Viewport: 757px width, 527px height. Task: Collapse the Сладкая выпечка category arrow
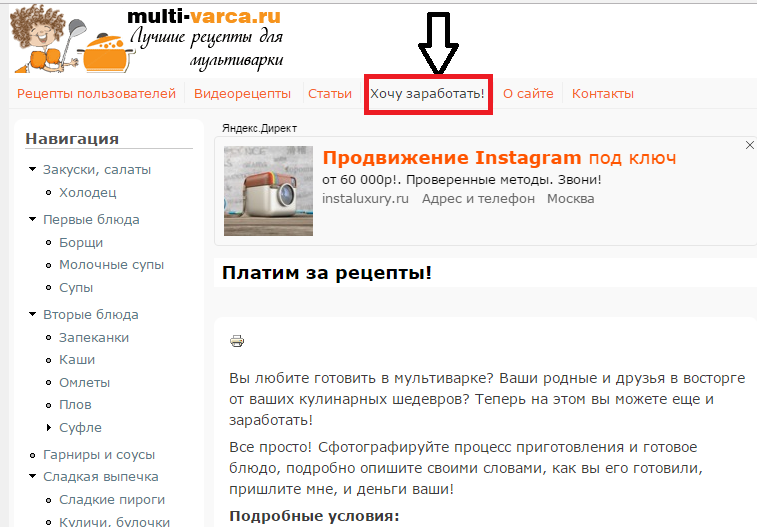click(x=32, y=476)
